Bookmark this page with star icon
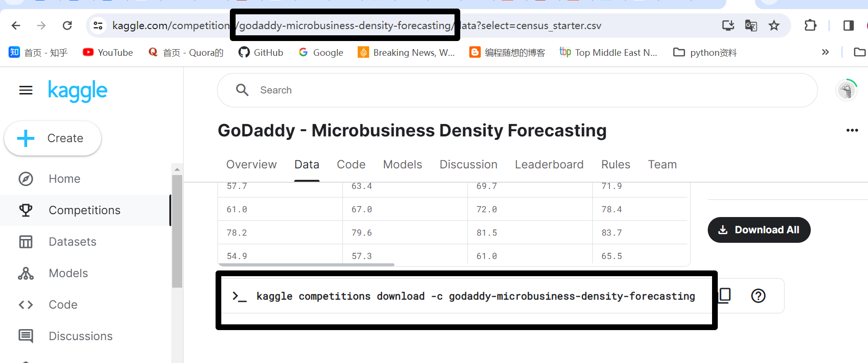868x363 pixels. coord(774,25)
